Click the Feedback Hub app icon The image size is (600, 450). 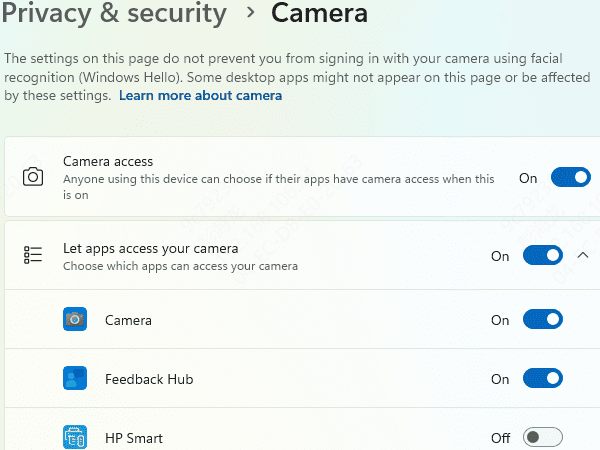75,378
